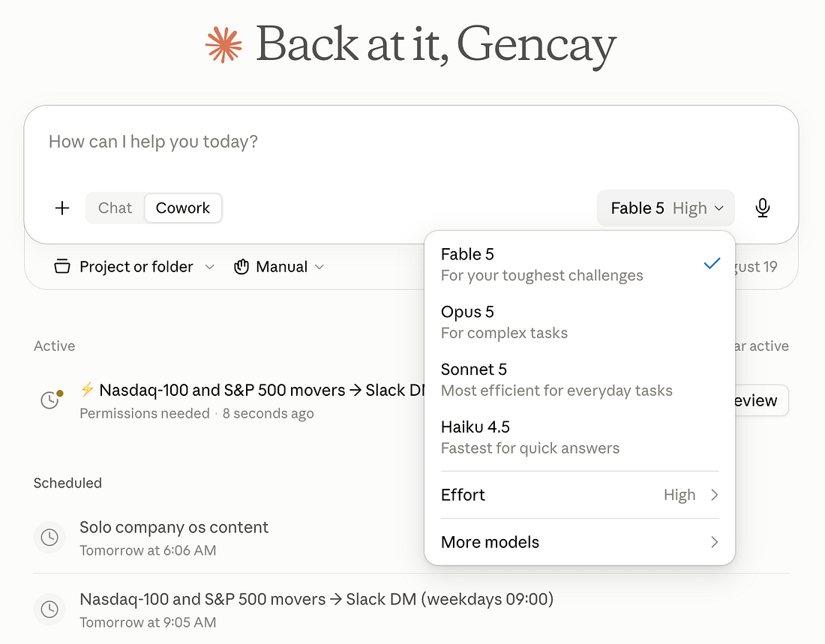Open the Manual permissions dropdown
The height and width of the screenshot is (644, 825).
click(279, 267)
